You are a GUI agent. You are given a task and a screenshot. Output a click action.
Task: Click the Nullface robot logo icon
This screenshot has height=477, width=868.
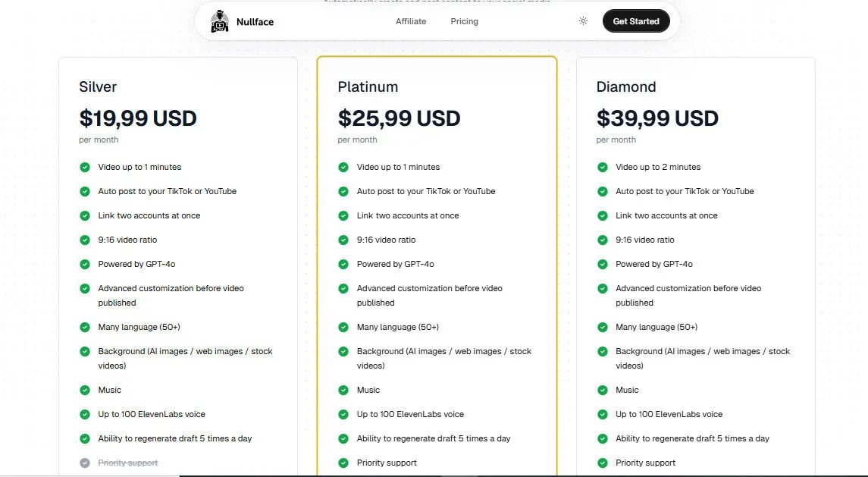[x=220, y=21]
